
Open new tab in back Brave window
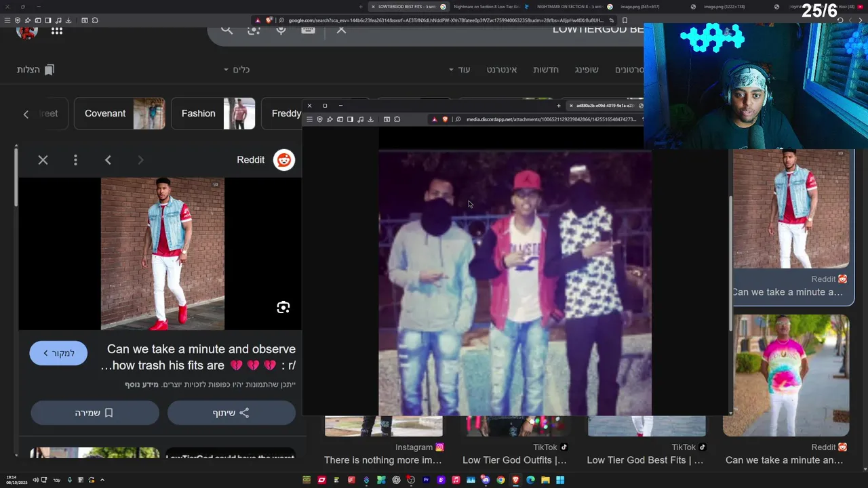tap(361, 7)
